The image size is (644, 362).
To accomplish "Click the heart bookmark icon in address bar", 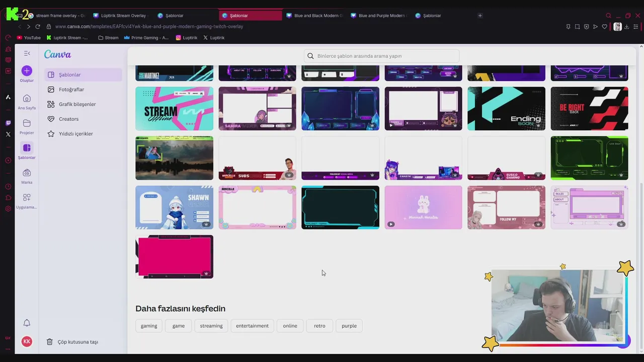I will pyautogui.click(x=604, y=27).
